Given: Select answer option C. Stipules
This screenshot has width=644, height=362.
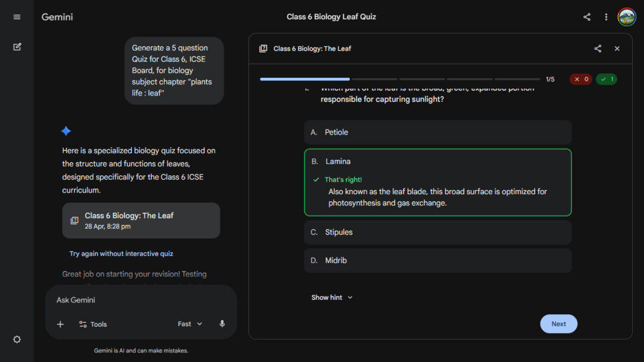Looking at the screenshot, I should tap(438, 232).
